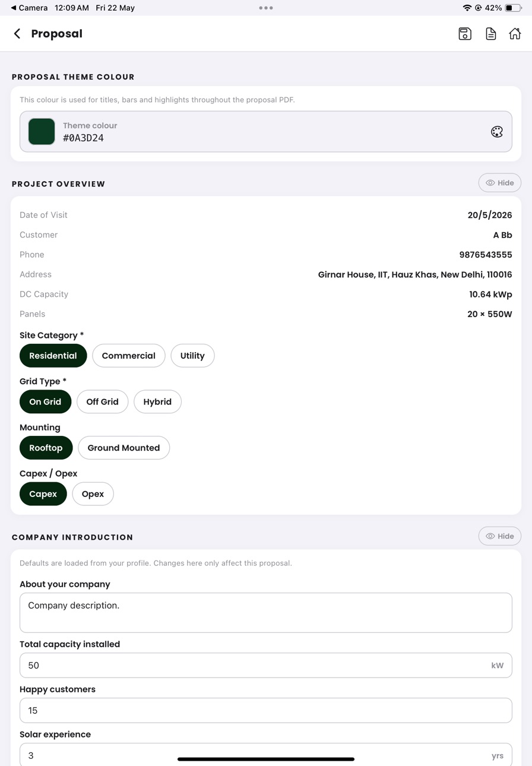
Task: Open the document preview icon
Action: click(490, 34)
